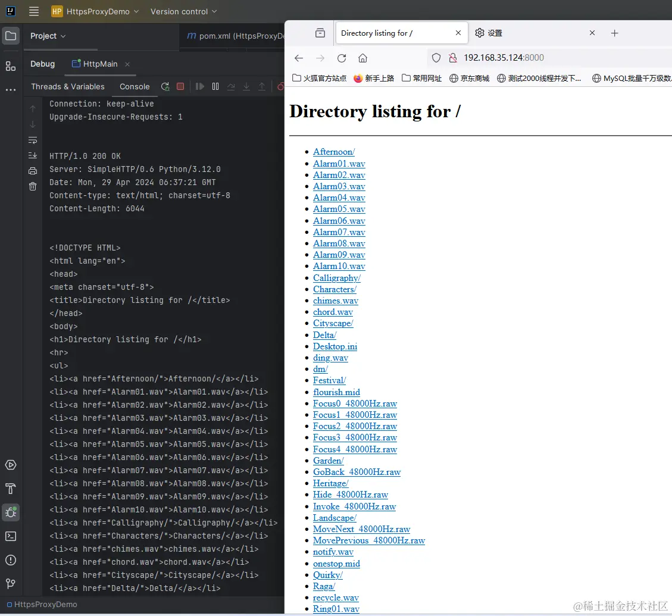Image resolution: width=672 pixels, height=616 pixels.
Task: Click the Resume Program icon
Action: [x=200, y=86]
